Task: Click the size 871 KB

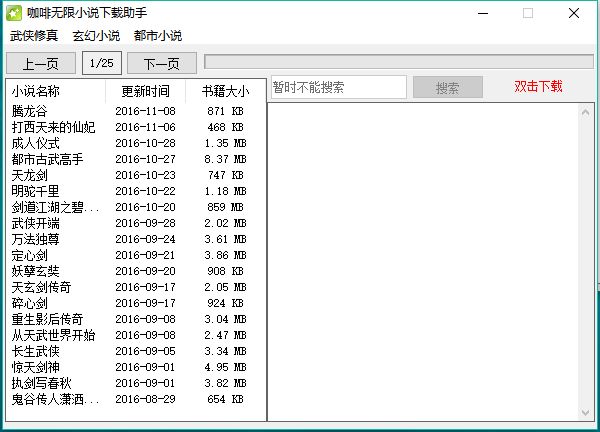Action: 225,111
